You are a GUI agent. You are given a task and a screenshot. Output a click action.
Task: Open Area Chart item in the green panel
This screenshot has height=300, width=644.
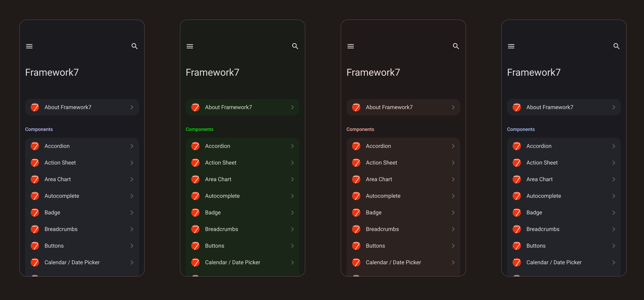[x=218, y=179]
